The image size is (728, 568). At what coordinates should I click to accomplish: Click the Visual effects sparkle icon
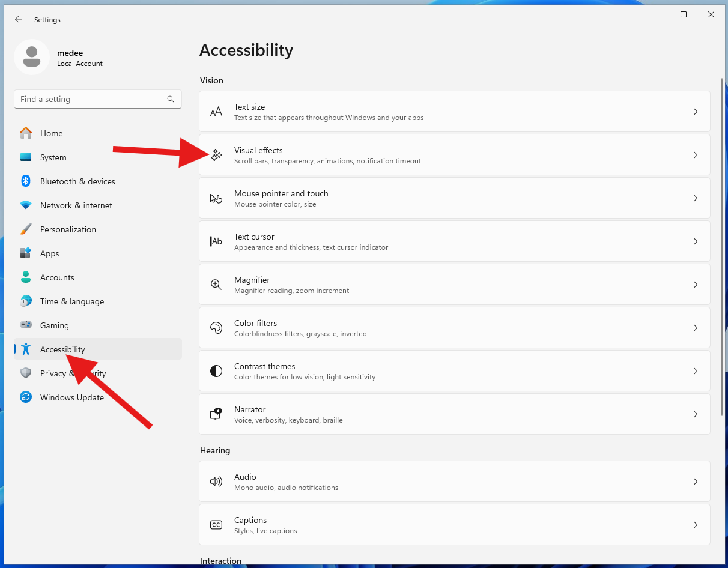click(216, 155)
